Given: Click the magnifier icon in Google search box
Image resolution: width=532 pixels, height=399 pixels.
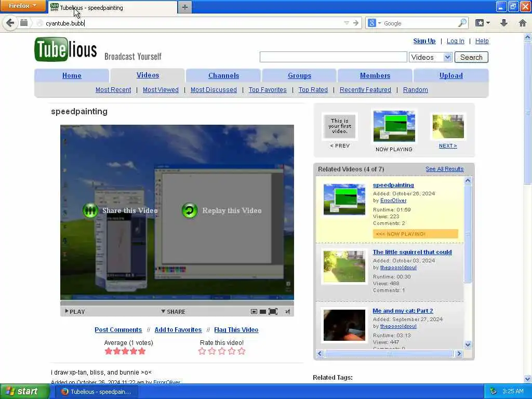Looking at the screenshot, I should 462,23.
